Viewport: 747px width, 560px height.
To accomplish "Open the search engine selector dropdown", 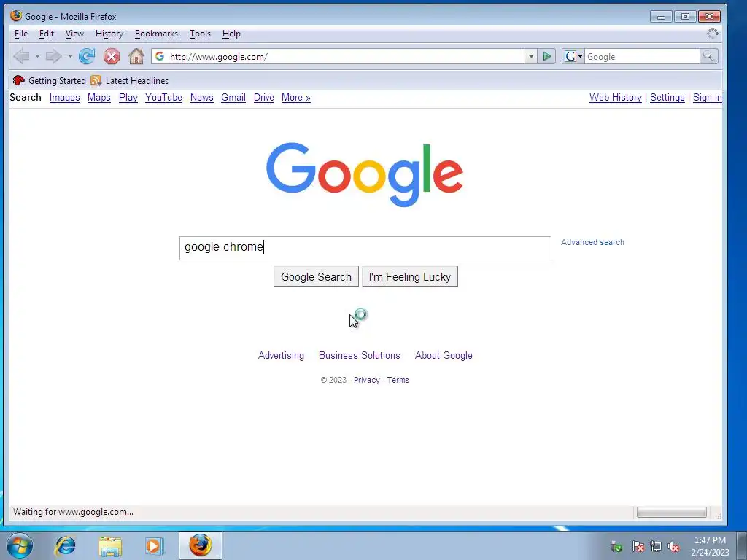I will click(x=573, y=57).
